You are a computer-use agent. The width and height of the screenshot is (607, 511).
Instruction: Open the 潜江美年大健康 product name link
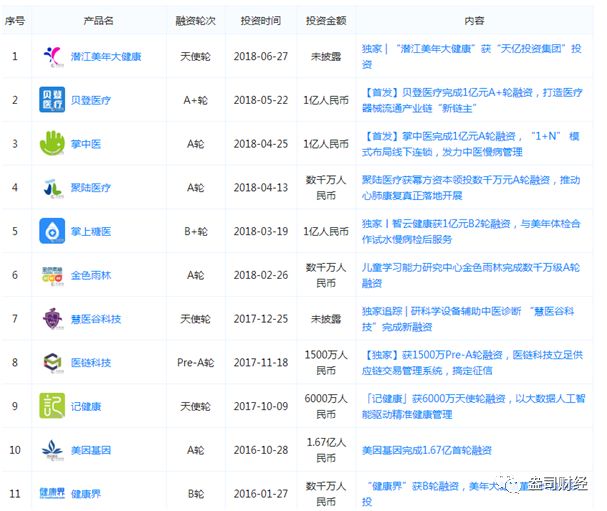tap(106, 57)
